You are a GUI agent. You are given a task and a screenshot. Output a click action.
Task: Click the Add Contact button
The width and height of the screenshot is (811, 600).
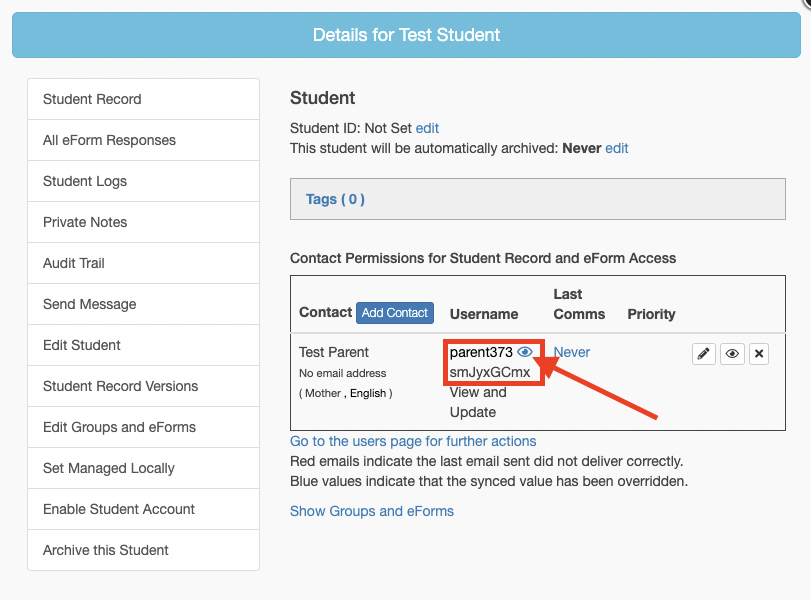pos(394,313)
